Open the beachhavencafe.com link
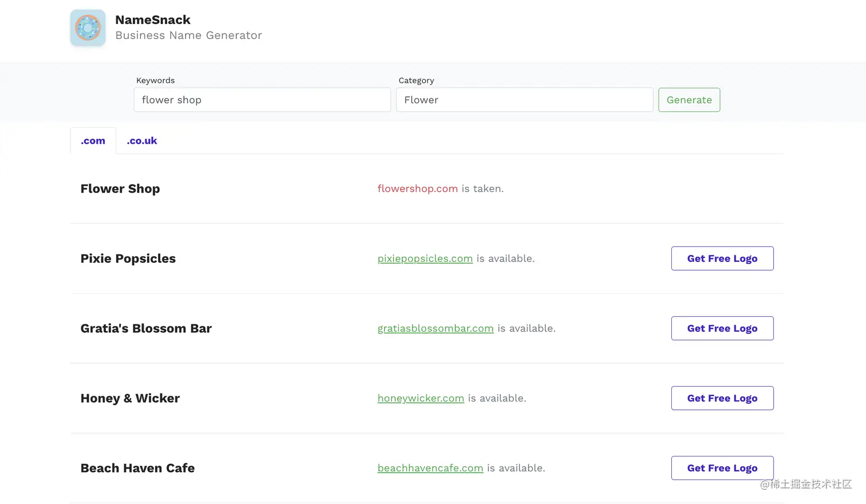This screenshot has height=504, width=866. click(x=430, y=468)
